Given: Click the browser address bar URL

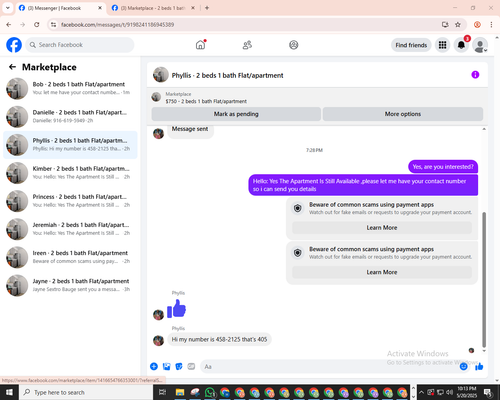Looking at the screenshot, I should coord(117,25).
